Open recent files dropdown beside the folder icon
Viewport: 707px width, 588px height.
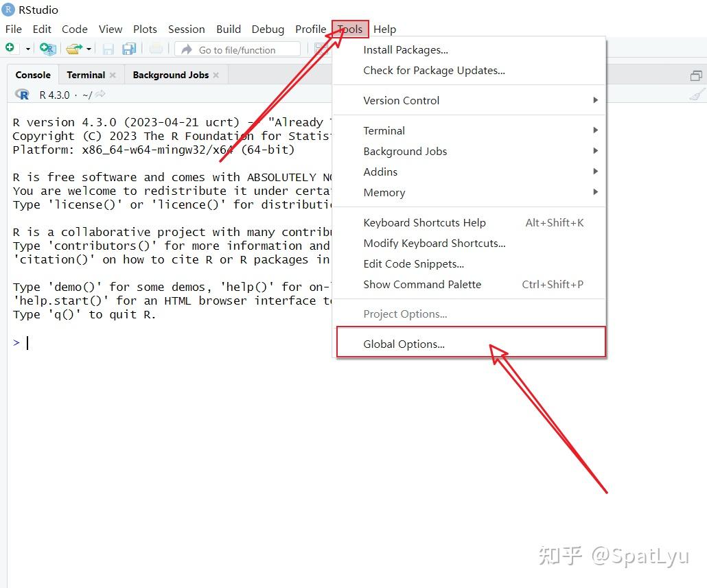89,49
